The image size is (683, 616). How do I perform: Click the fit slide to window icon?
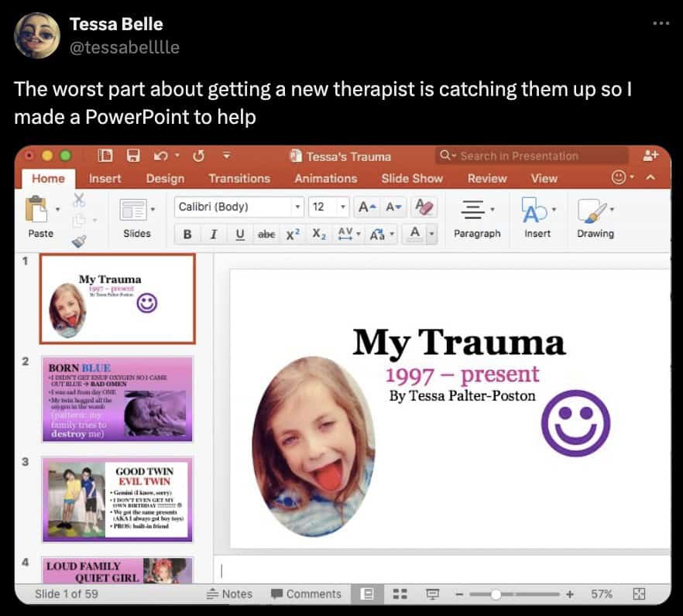[x=639, y=594]
